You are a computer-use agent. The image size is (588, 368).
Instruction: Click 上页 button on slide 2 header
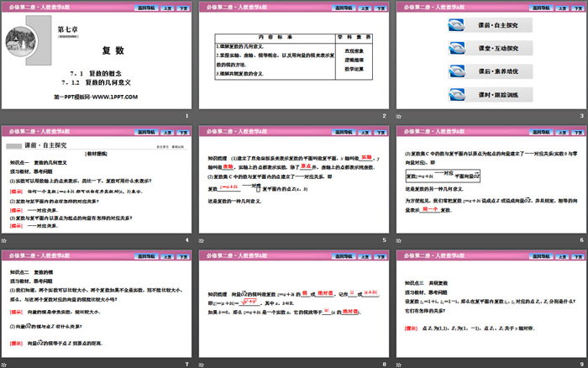pos(365,8)
